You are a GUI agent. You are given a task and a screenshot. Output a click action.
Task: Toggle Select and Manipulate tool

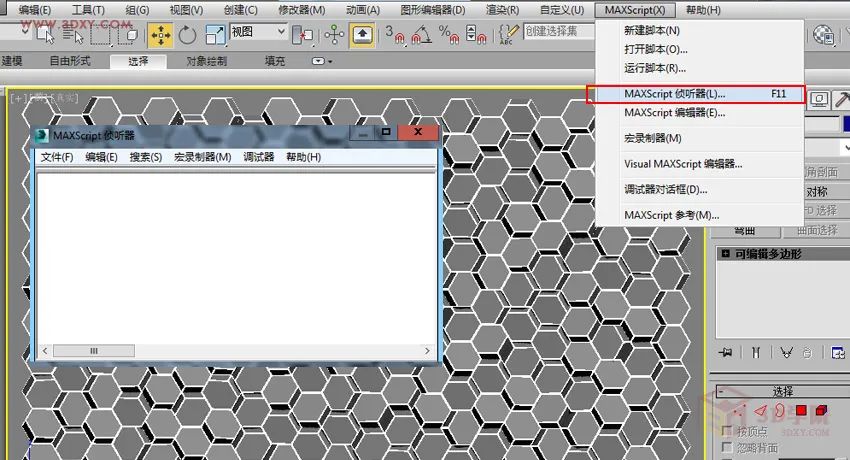(334, 35)
